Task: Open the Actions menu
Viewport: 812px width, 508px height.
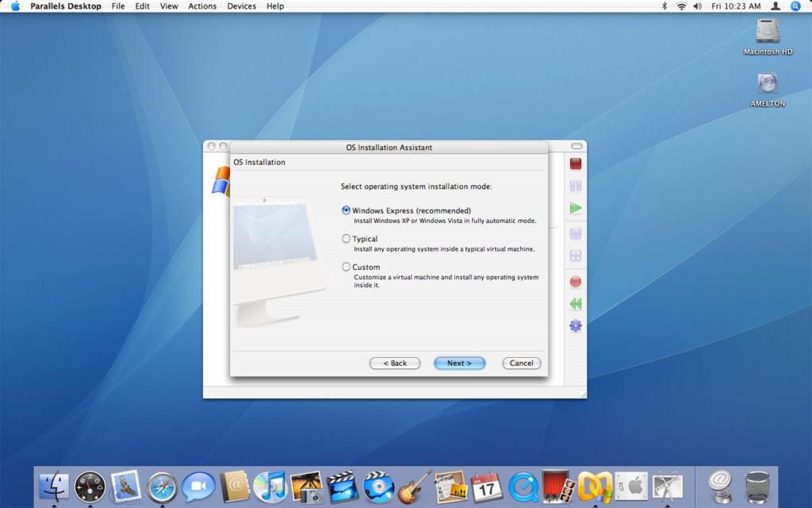Action: 202,6
